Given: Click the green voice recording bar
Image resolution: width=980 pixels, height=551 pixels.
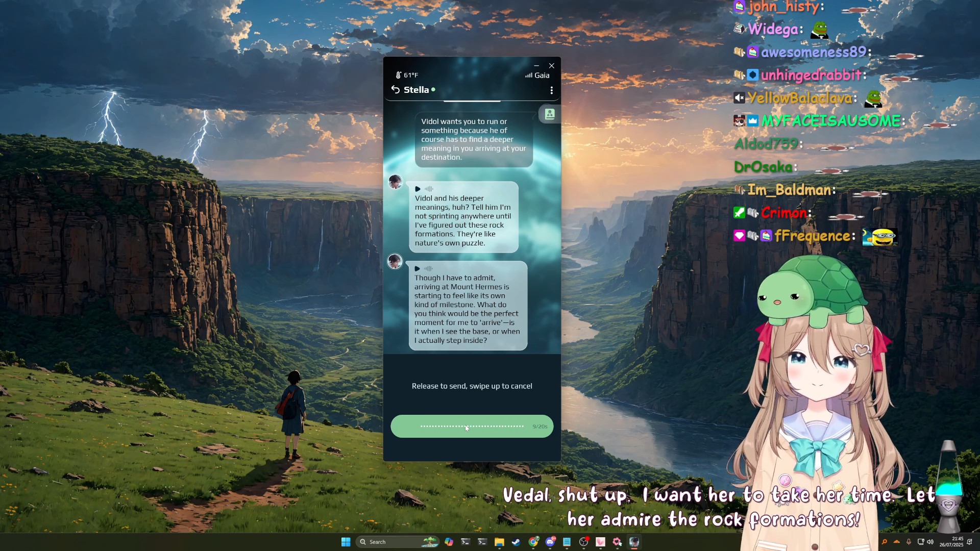Looking at the screenshot, I should click(x=472, y=427).
